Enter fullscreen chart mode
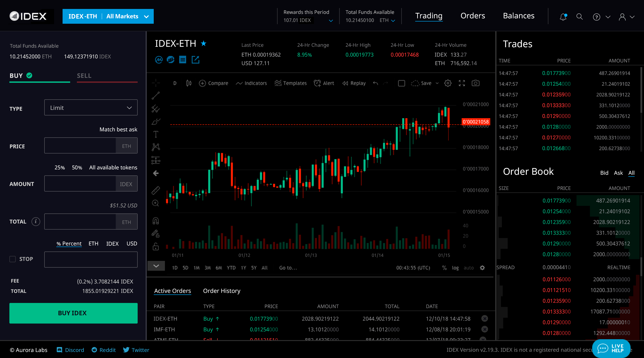 coord(461,83)
